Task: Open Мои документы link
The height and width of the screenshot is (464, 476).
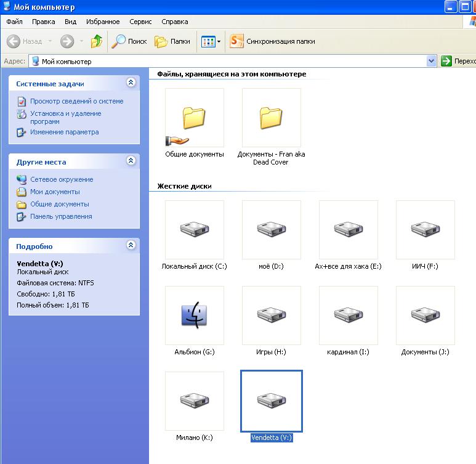Action: tap(55, 192)
